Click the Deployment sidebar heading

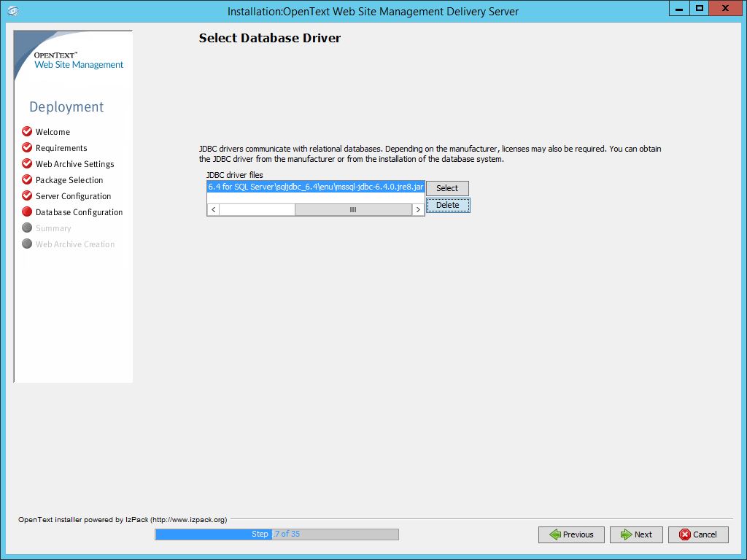66,107
